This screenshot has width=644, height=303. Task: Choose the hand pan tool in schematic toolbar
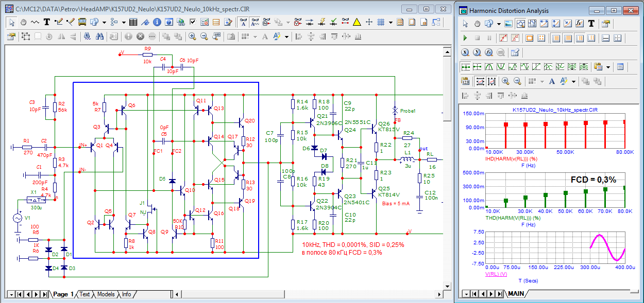(24, 22)
